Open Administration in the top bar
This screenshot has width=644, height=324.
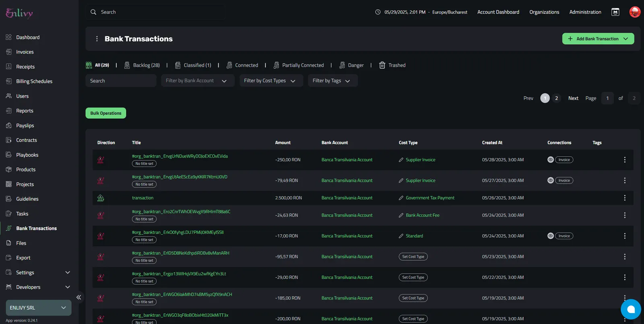(x=585, y=12)
